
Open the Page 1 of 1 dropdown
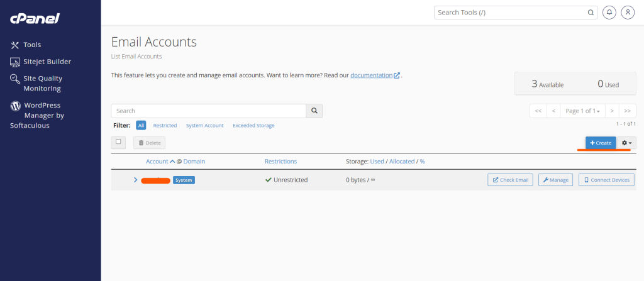pos(582,111)
